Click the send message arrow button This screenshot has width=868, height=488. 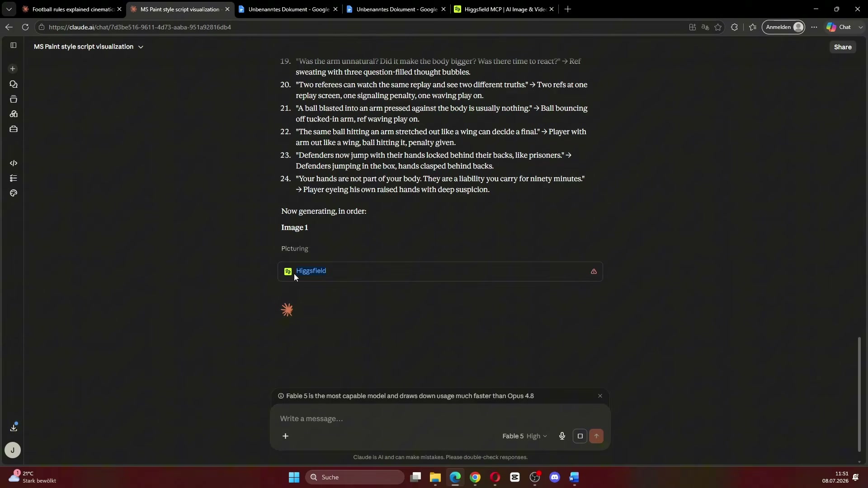tap(596, 436)
